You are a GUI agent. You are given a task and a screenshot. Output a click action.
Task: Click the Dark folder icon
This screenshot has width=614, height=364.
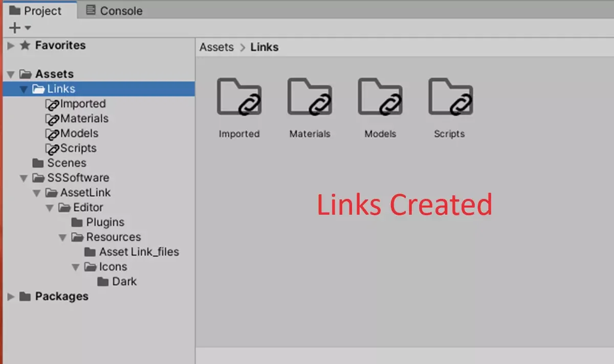tap(103, 282)
